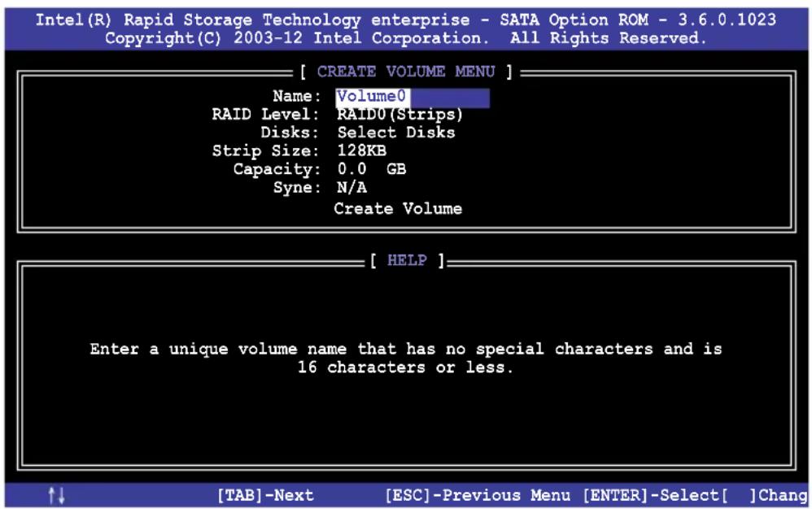Click the [TAB]-Next footer hint
This screenshot has width=812, height=509.
click(265, 495)
